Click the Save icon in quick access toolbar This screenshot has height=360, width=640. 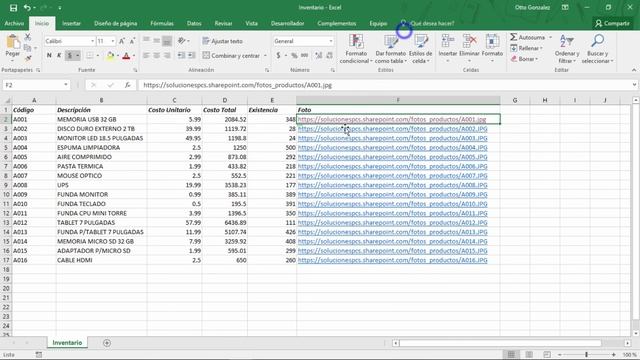[x=13, y=8]
